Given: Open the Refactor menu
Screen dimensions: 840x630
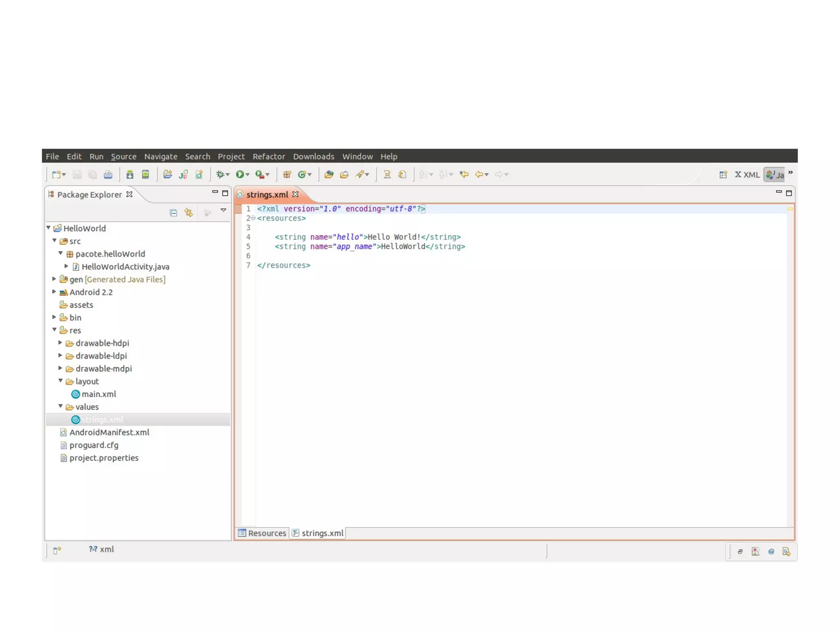Looking at the screenshot, I should (268, 156).
